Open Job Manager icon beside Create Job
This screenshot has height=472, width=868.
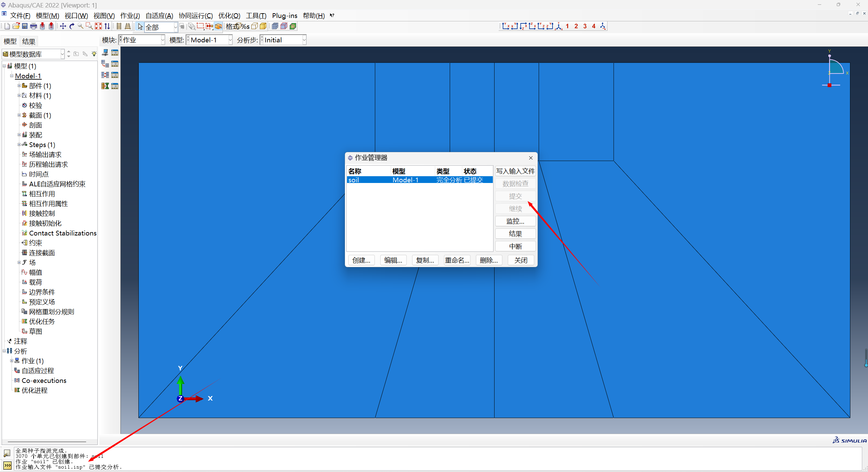[115, 53]
